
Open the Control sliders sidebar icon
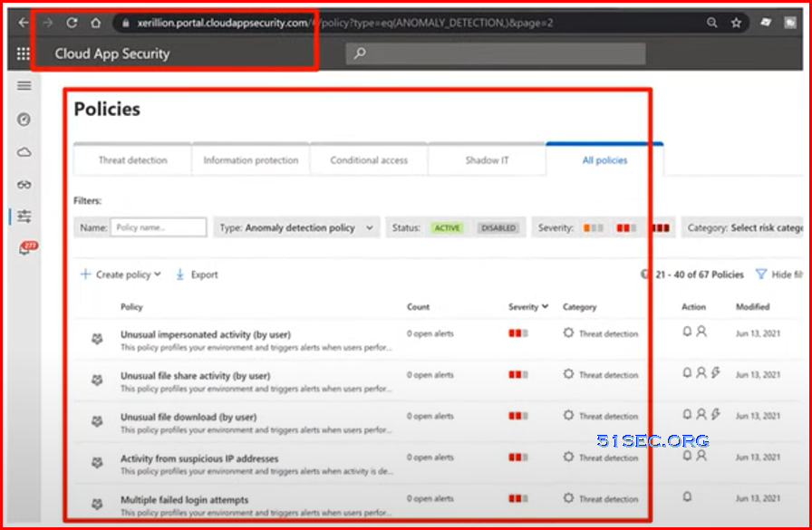pyautogui.click(x=24, y=217)
